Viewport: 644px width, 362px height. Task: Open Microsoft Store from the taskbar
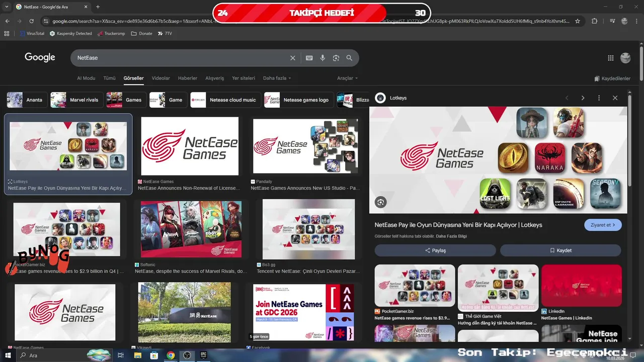[x=154, y=355]
